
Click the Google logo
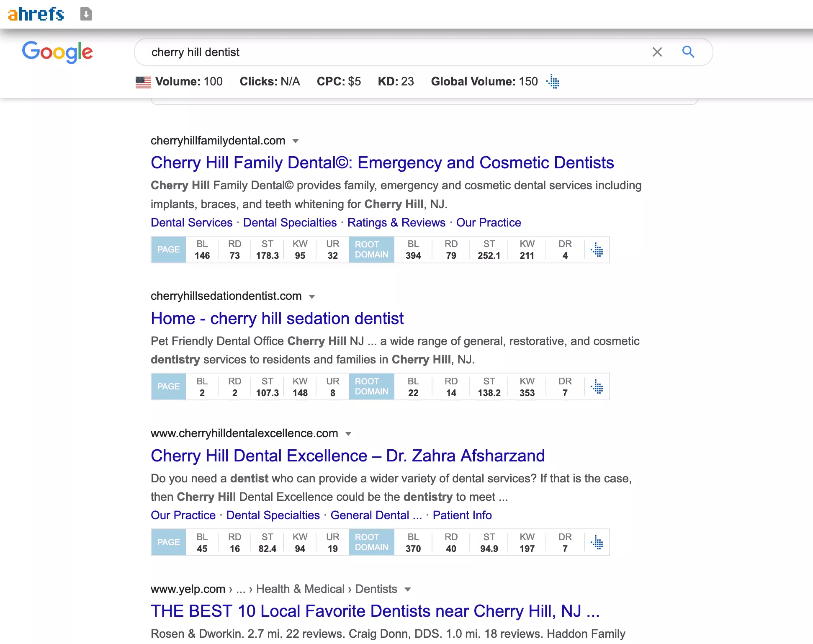coord(57,52)
